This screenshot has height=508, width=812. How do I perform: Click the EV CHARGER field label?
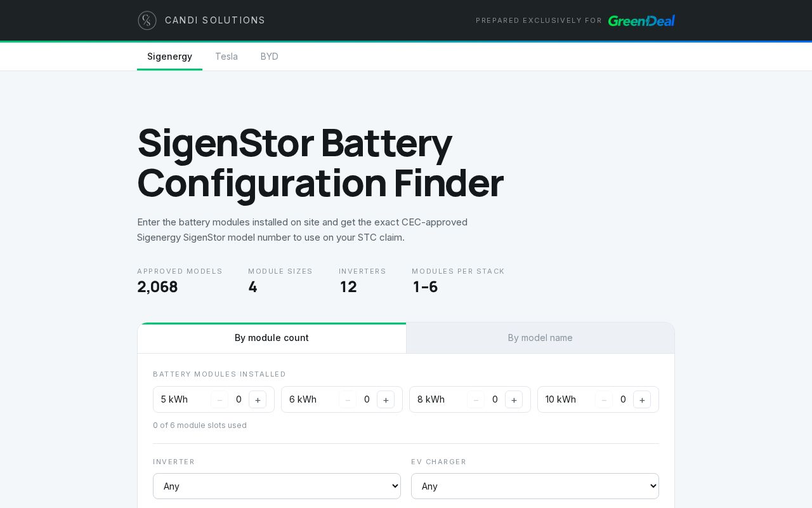click(439, 462)
